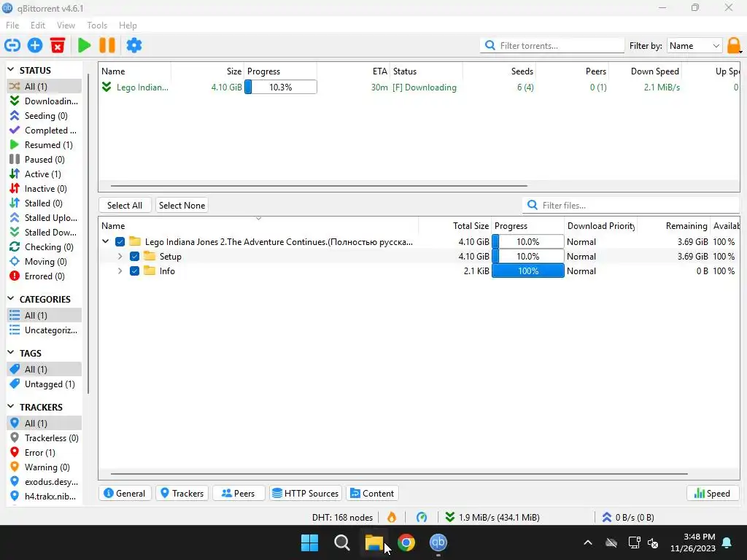Open the File menu
Image resolution: width=747 pixels, height=560 pixels.
(x=12, y=26)
